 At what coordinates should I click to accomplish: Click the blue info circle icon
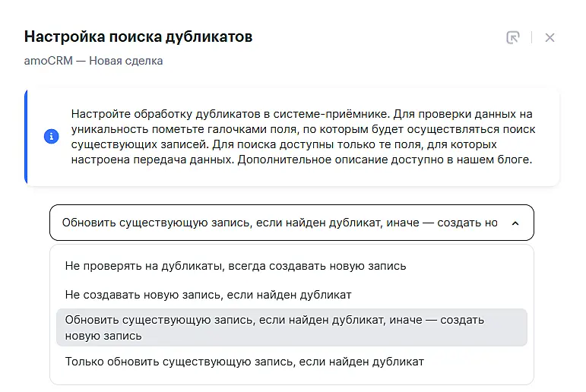pyautogui.click(x=52, y=137)
